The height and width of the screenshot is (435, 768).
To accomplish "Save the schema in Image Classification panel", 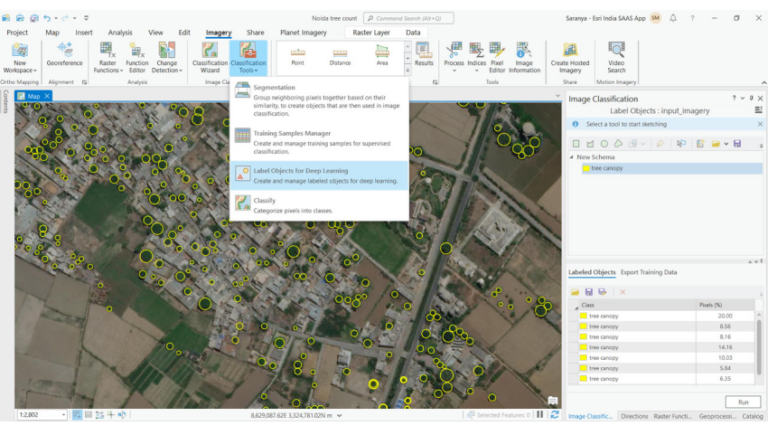I will (x=737, y=144).
